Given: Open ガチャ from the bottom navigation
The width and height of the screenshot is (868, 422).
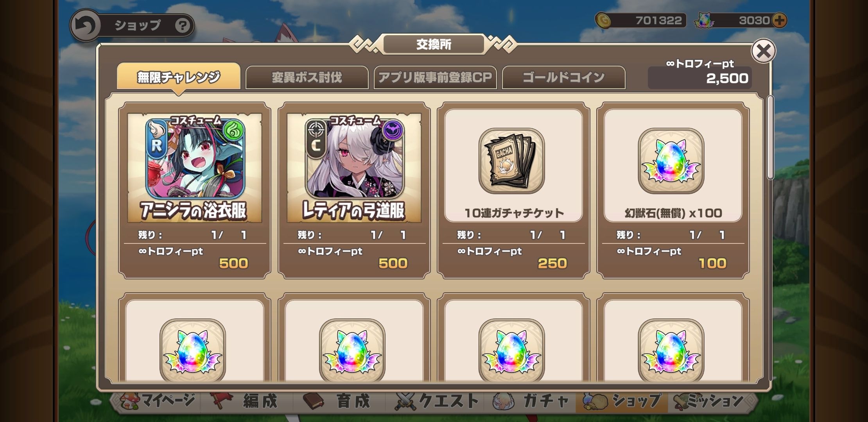Looking at the screenshot, I should [531, 401].
